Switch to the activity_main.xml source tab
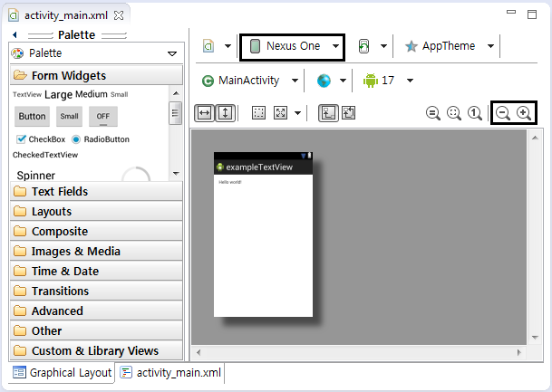Viewport: 552px width, 392px height. (171, 373)
